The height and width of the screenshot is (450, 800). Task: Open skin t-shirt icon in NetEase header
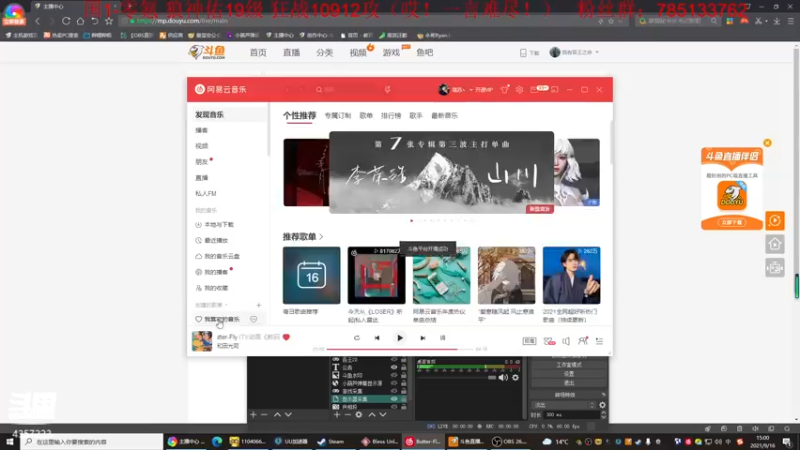[505, 89]
